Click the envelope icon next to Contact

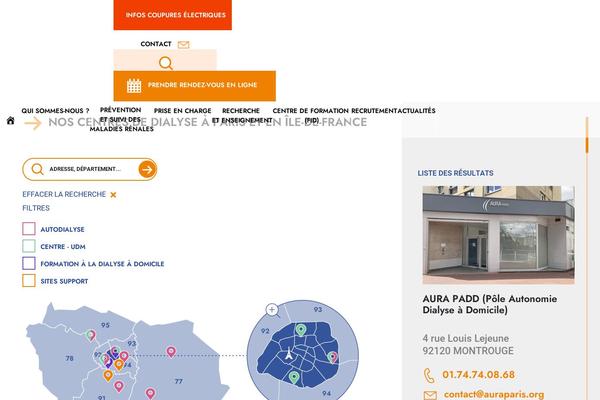184,45
